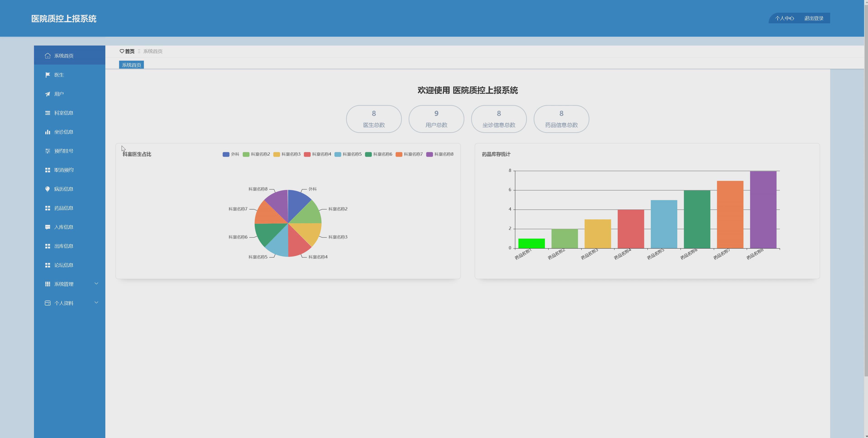Toggle 科室名称4 legend entry off
Image resolution: width=868 pixels, height=438 pixels.
click(x=317, y=154)
